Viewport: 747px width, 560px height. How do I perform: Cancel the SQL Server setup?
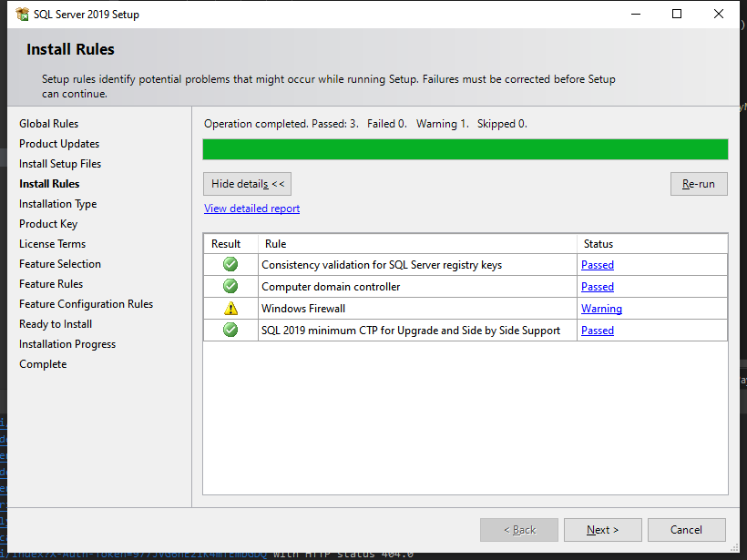pos(686,530)
